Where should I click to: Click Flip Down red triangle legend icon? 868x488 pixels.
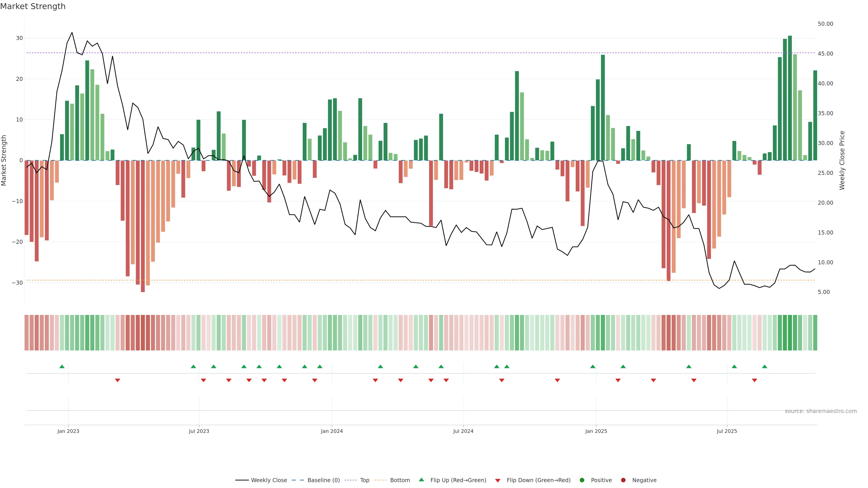click(498, 480)
